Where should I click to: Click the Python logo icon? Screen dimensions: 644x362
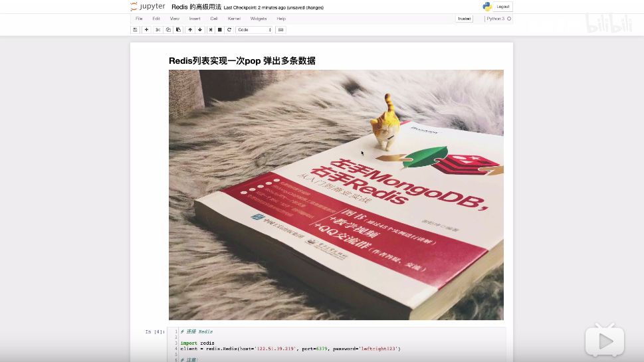click(x=487, y=7)
